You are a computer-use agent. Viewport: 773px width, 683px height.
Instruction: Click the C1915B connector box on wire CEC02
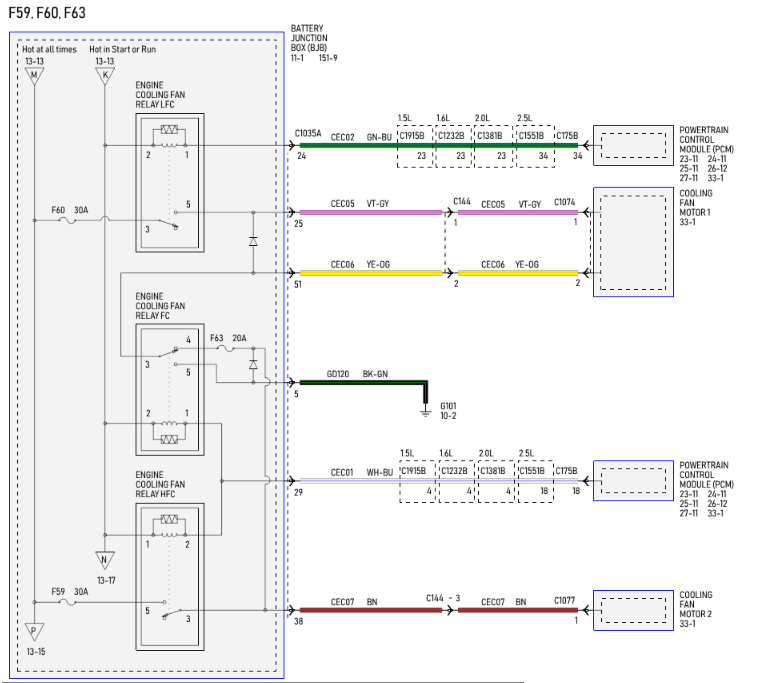415,146
